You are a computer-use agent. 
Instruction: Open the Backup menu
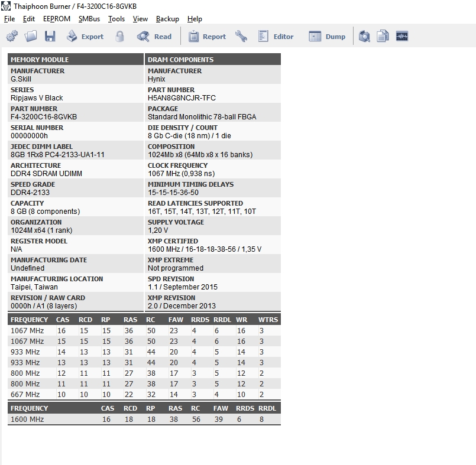pyautogui.click(x=167, y=19)
